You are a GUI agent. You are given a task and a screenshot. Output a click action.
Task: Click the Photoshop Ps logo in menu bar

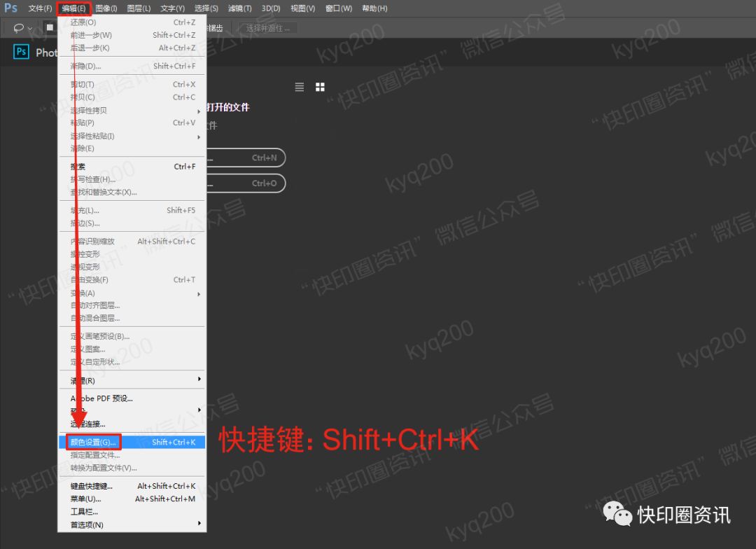point(10,8)
